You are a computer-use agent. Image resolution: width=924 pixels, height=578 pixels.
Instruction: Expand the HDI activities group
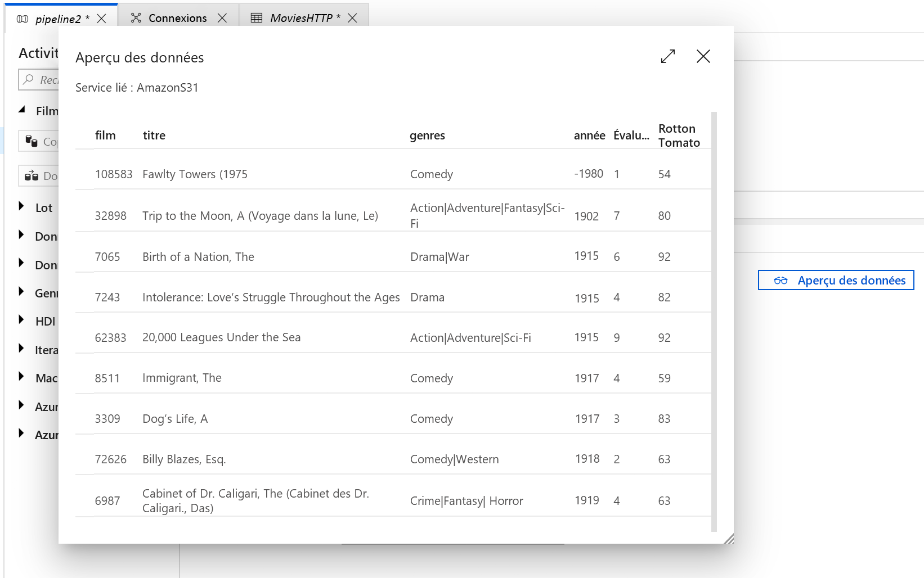[x=21, y=320]
